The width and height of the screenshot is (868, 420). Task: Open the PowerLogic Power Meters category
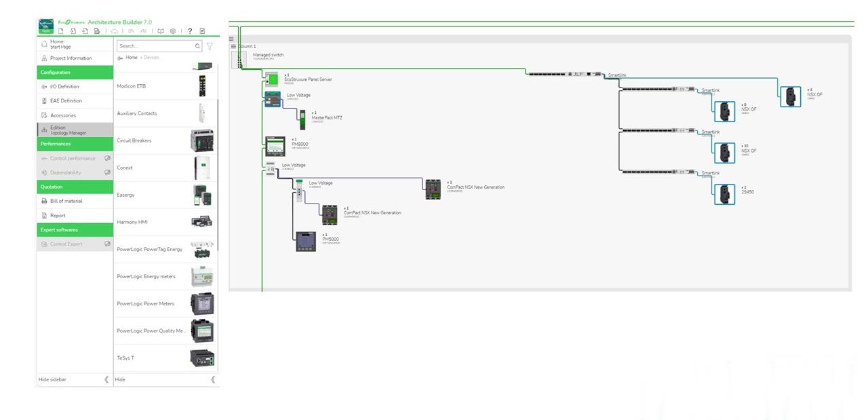(166, 303)
